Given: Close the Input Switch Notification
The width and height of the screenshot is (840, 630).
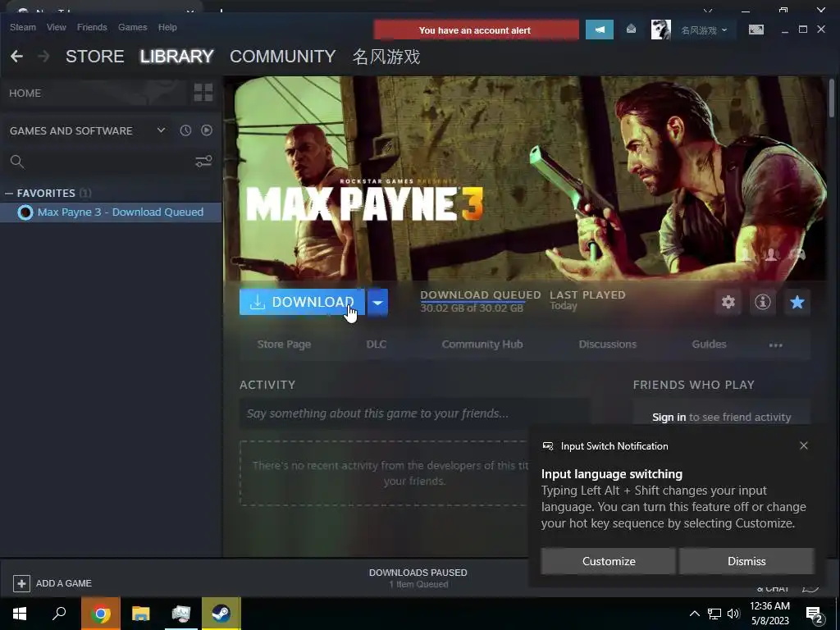Looking at the screenshot, I should point(804,445).
